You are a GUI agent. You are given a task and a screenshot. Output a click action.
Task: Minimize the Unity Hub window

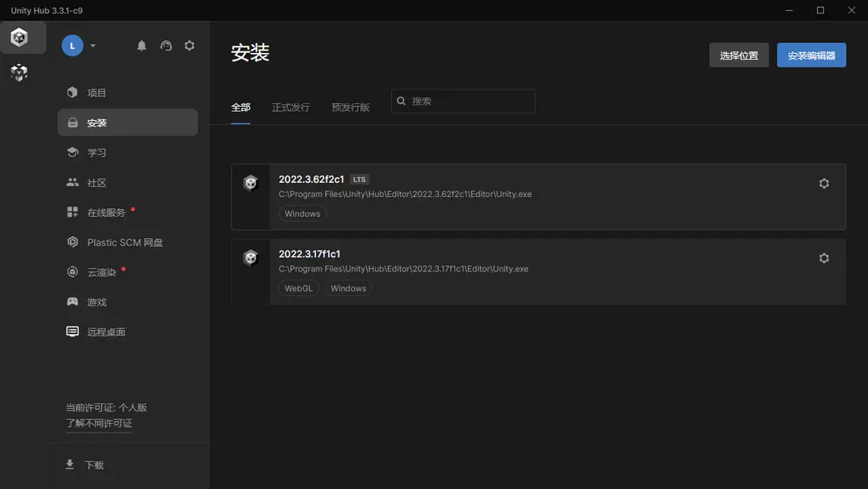(790, 10)
